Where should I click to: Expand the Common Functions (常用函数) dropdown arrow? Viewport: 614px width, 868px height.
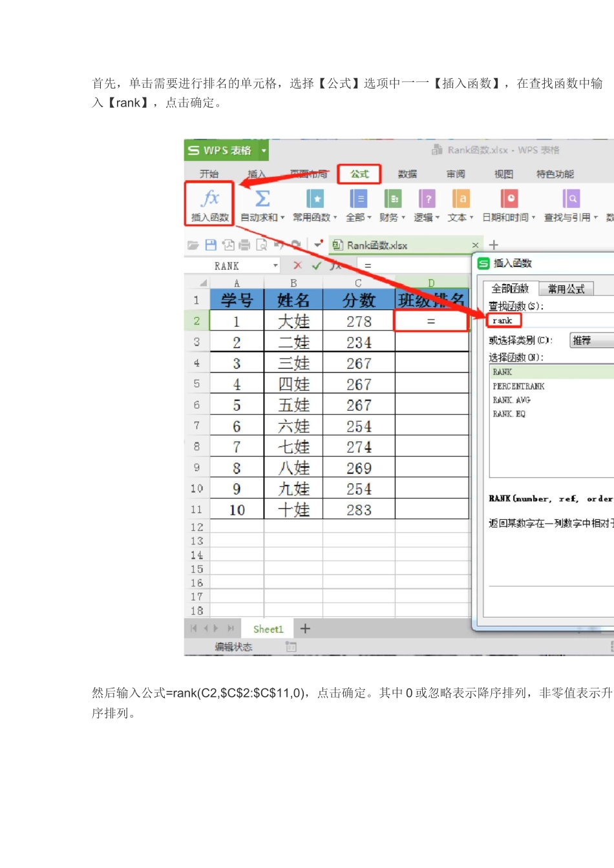point(335,218)
